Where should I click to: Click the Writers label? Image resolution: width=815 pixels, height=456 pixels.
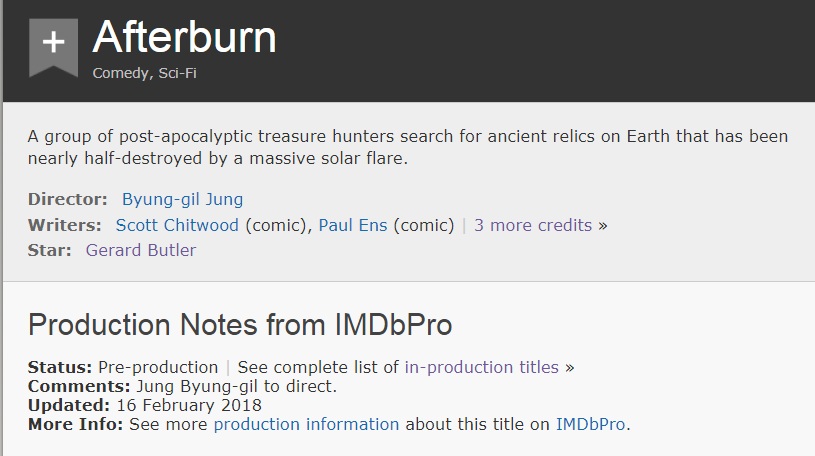click(x=65, y=225)
